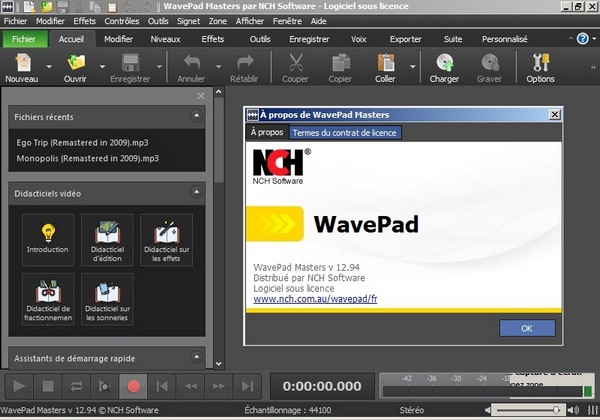The width and height of the screenshot is (600, 420).
Task: Open the Annuler dropdown arrow
Action: coord(218,67)
